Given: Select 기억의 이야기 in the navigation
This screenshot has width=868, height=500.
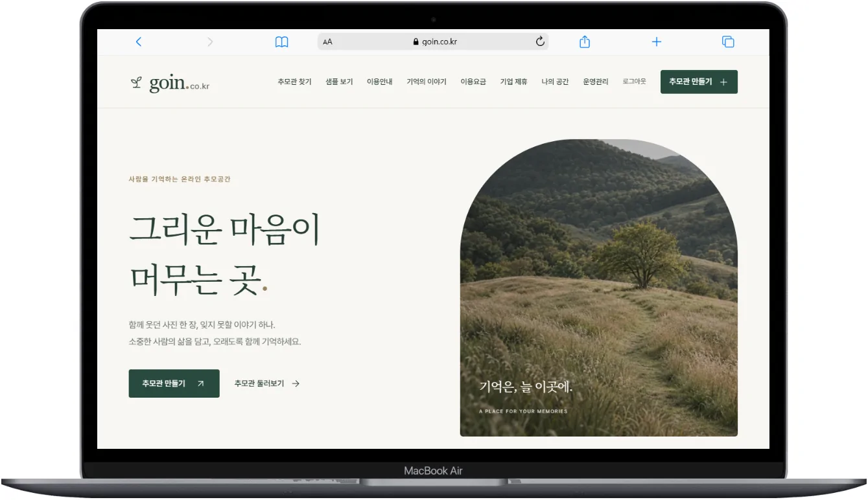Looking at the screenshot, I should [427, 82].
